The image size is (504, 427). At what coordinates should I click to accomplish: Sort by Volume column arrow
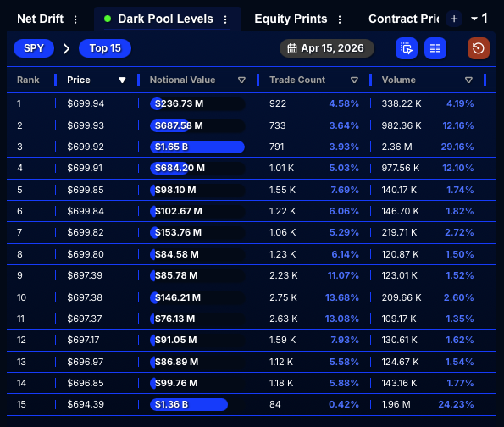(468, 80)
